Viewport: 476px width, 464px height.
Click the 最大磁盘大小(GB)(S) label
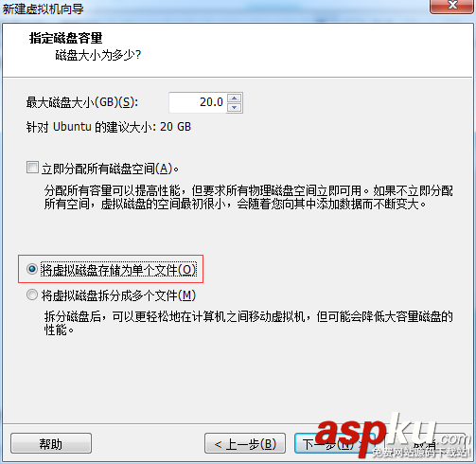pyautogui.click(x=82, y=102)
